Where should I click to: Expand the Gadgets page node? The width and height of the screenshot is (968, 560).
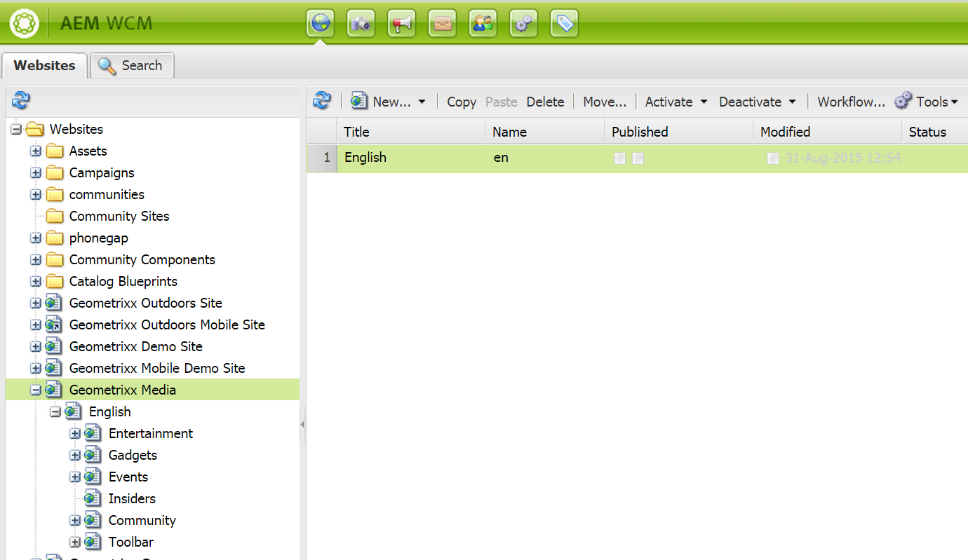75,456
